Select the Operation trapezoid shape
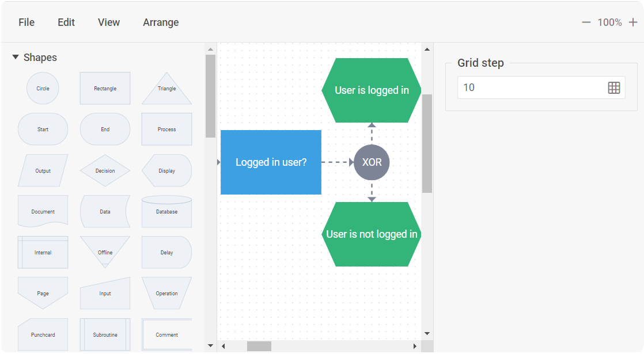This screenshot has height=354, width=644. [166, 294]
